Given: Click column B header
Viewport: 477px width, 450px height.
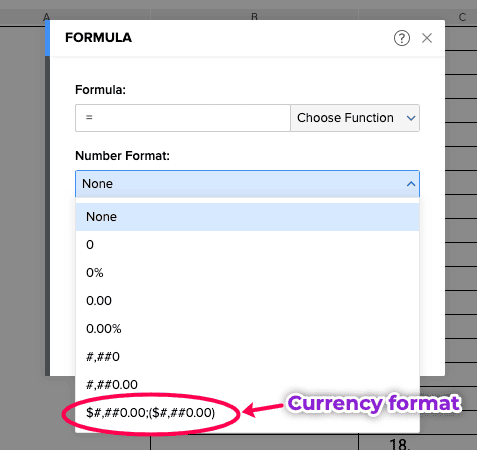Looking at the screenshot, I should click(254, 16).
